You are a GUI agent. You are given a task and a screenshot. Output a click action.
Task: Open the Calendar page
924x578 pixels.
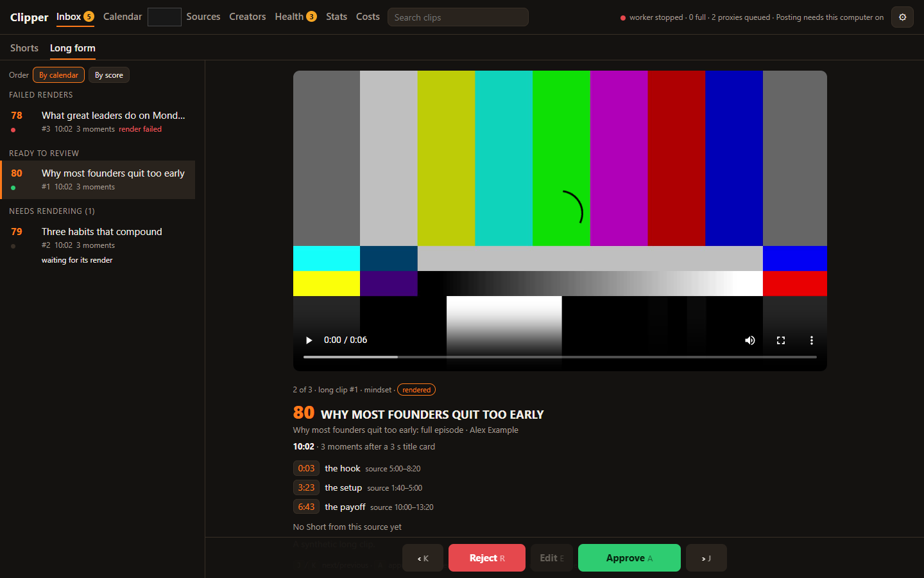pyautogui.click(x=123, y=17)
